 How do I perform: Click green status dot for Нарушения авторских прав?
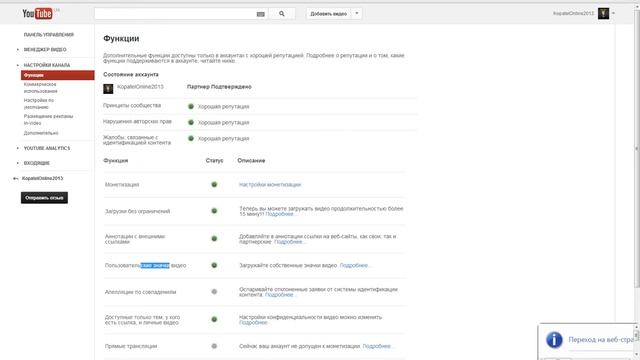[x=191, y=122]
